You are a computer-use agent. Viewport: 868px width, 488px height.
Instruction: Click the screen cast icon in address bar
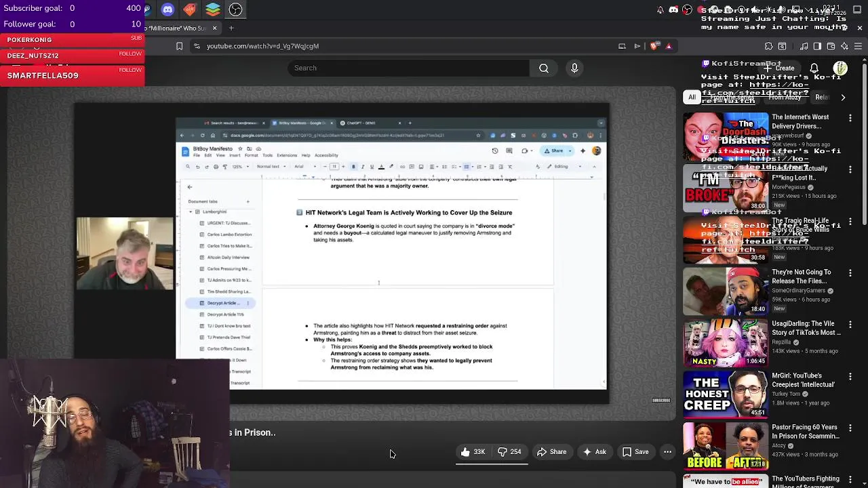click(x=622, y=46)
